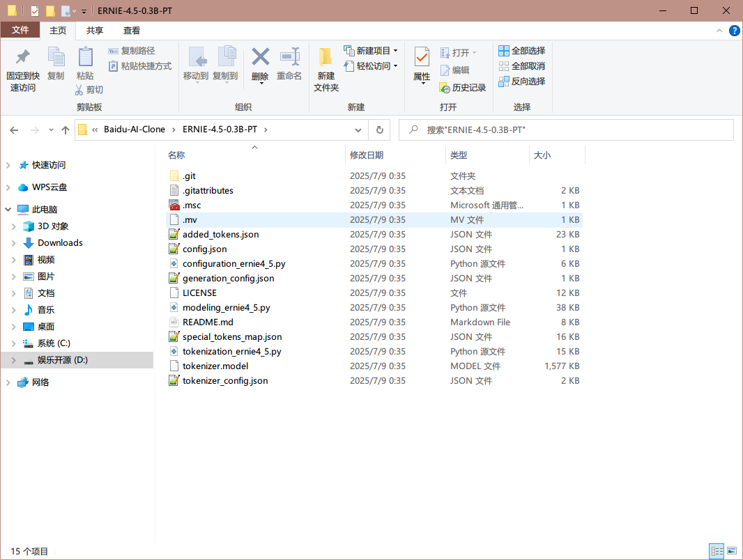Expand the address bar history dropdown
743x560 pixels.
pos(358,130)
